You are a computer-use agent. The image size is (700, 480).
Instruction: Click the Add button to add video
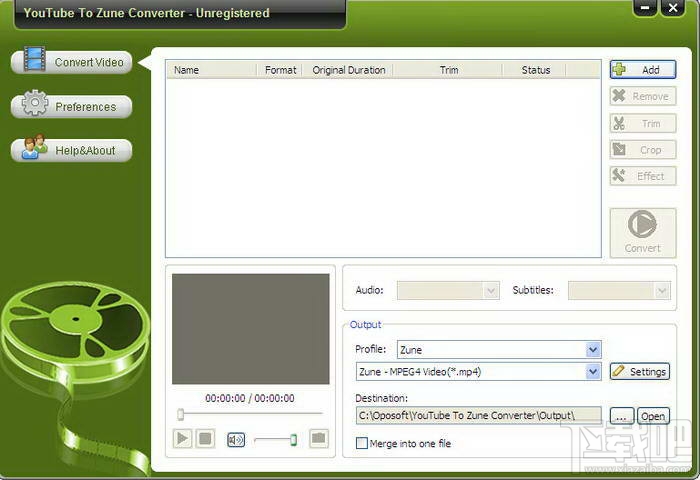[643, 70]
